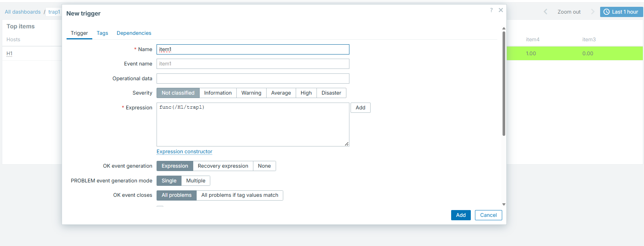The width and height of the screenshot is (644, 246).
Task: Click Add button next to Expression field
Action: click(x=360, y=108)
